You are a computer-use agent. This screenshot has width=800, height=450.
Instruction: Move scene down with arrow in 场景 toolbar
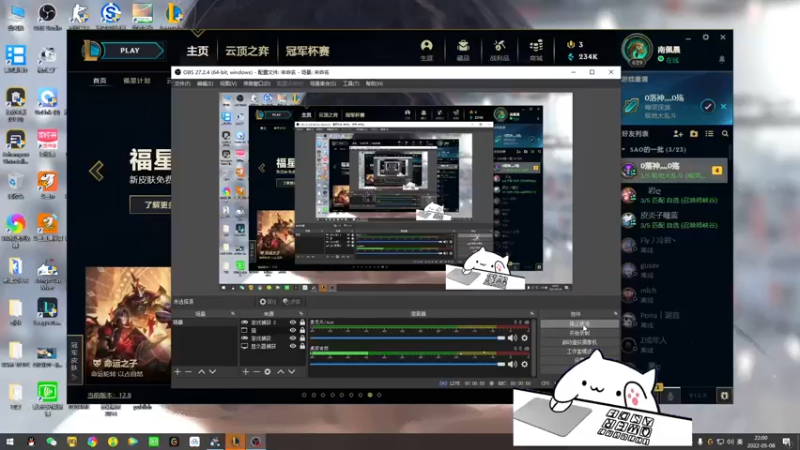[212, 372]
